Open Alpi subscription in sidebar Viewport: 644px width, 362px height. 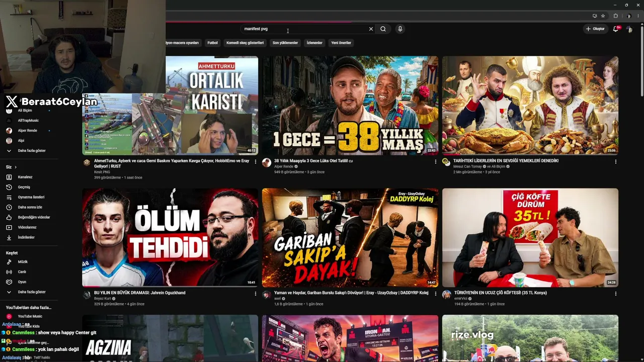click(x=28, y=141)
